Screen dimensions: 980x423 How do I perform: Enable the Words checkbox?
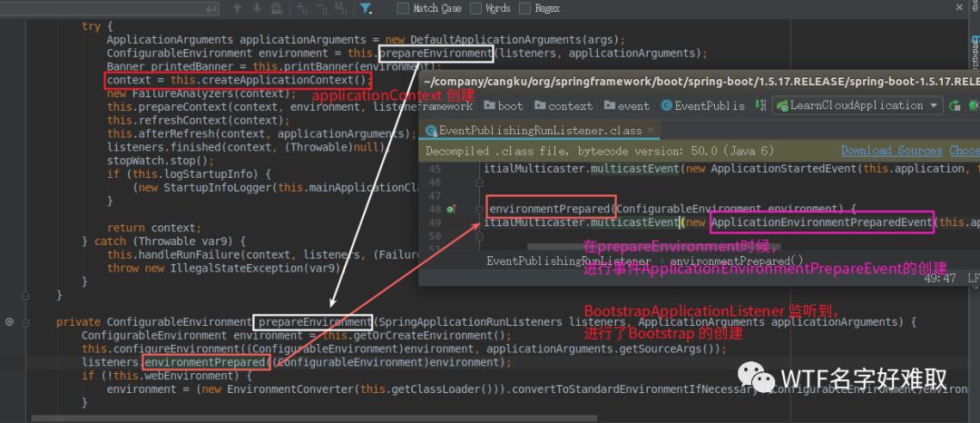tap(476, 8)
